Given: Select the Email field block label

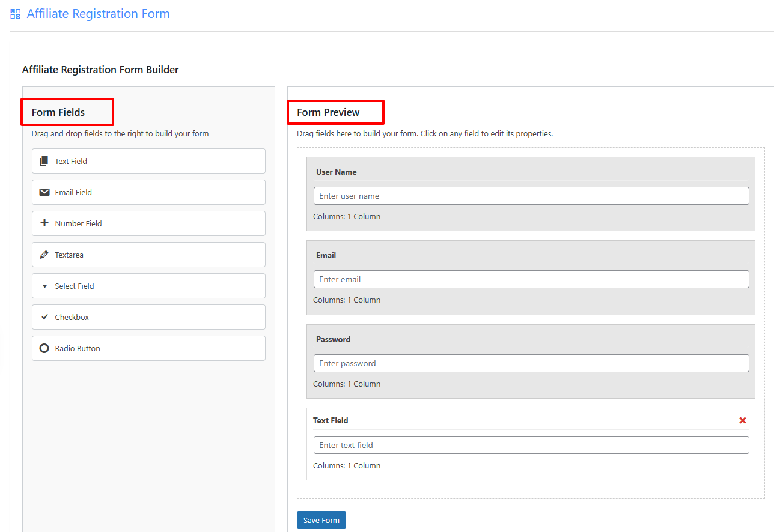Looking at the screenshot, I should 326,255.
